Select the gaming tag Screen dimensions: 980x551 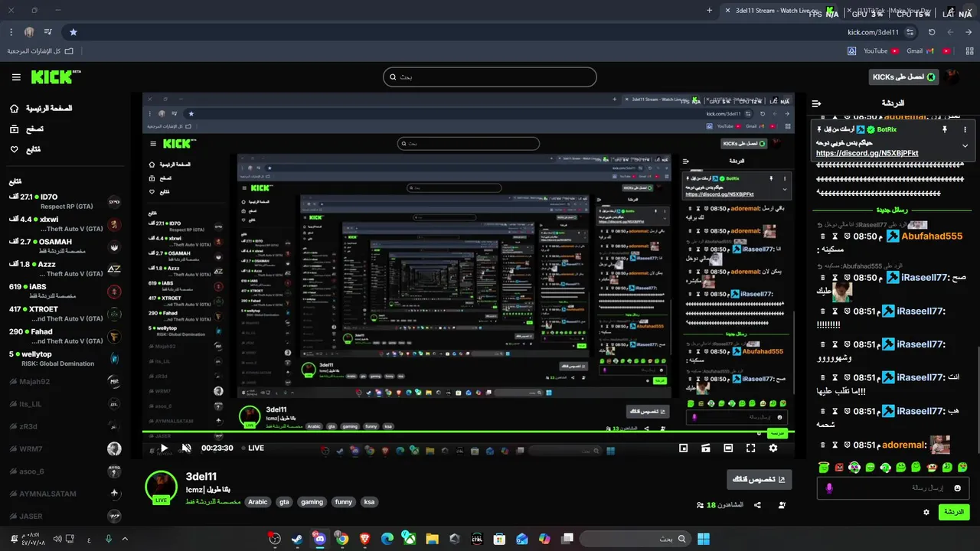coord(312,502)
